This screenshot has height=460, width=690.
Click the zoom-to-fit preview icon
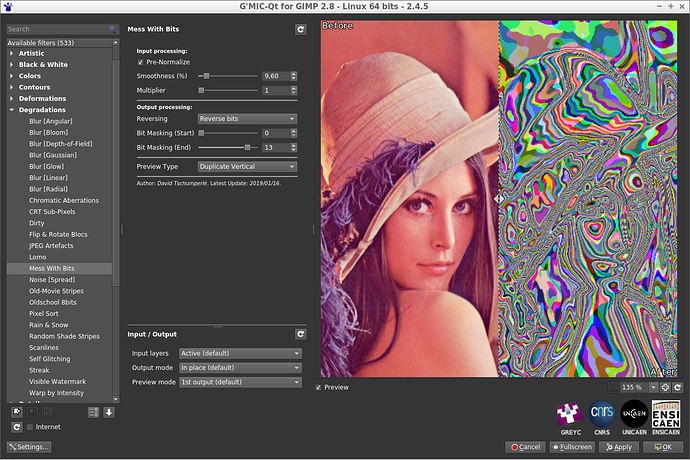665,387
